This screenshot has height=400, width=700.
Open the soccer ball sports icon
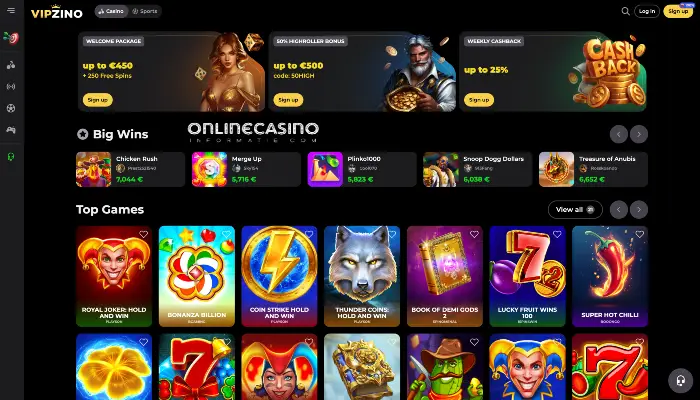tap(11, 108)
